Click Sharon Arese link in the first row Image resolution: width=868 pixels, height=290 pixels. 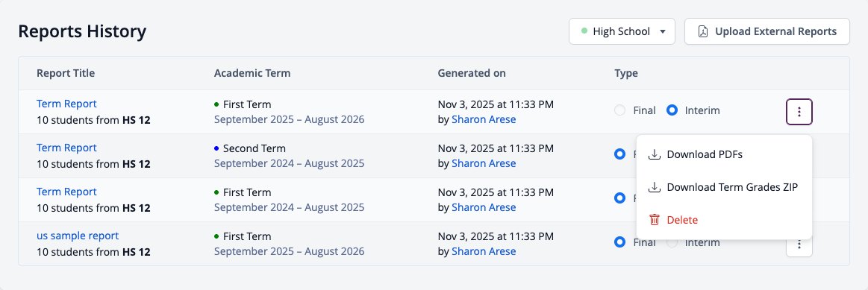(484, 119)
